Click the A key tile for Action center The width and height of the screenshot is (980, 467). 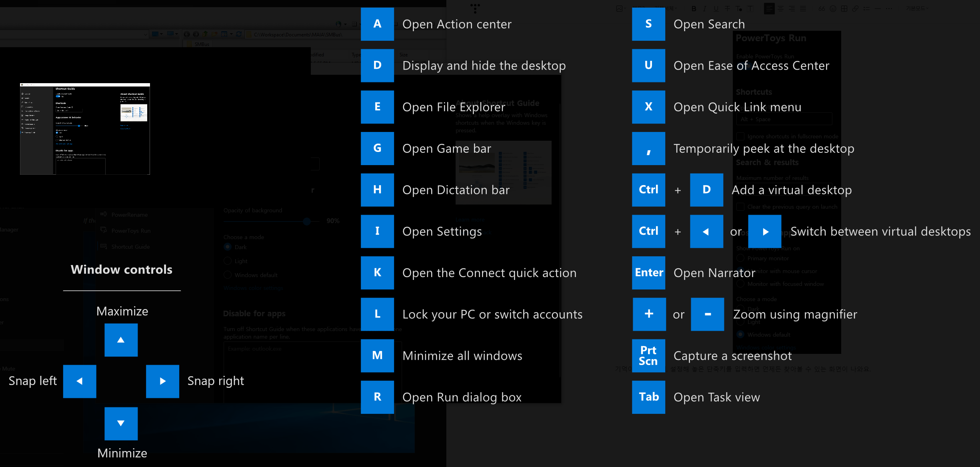click(377, 24)
